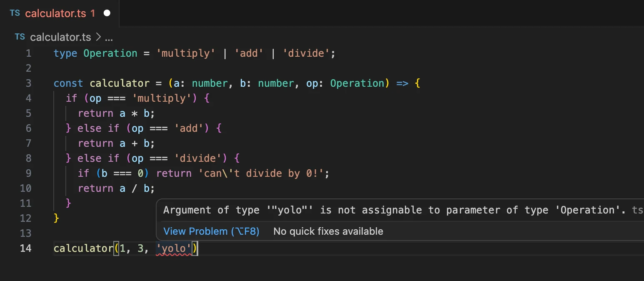
Task: Select the calculator.ts editor tab
Action: (60, 13)
